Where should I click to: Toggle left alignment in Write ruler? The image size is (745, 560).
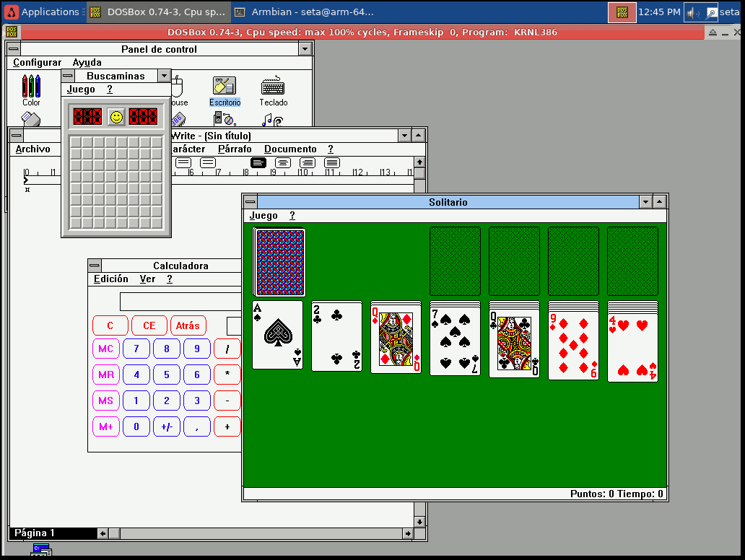(x=258, y=163)
